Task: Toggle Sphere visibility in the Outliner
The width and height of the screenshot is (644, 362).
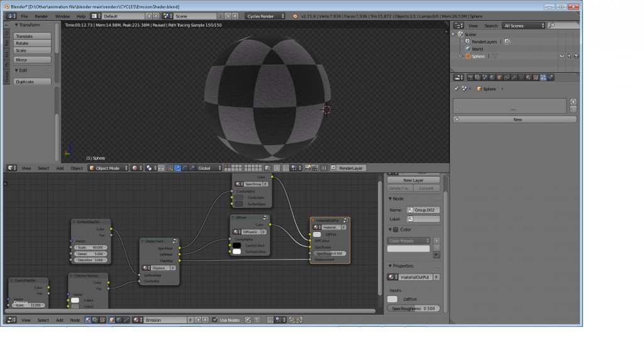Action: [x=562, y=56]
